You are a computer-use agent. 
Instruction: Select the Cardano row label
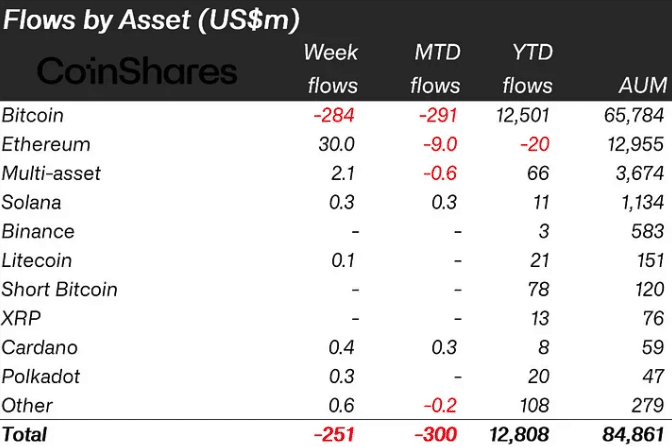40,347
